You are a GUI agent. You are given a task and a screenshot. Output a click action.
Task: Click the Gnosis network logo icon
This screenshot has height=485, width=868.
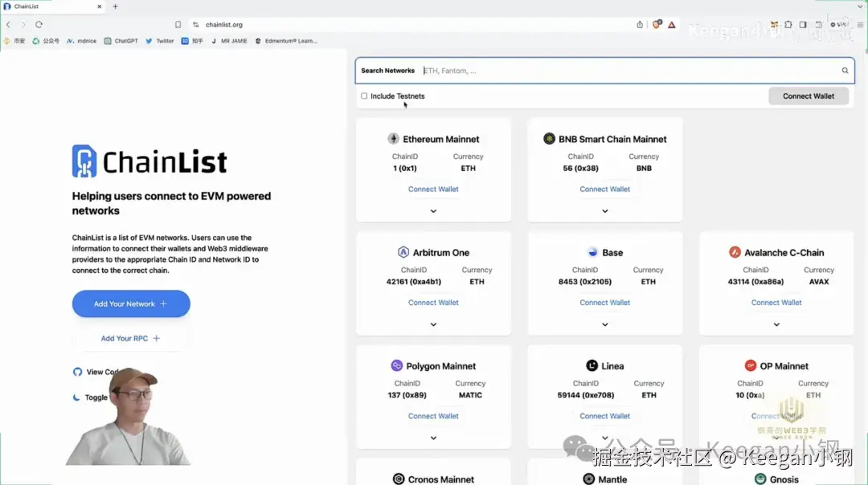(x=760, y=479)
